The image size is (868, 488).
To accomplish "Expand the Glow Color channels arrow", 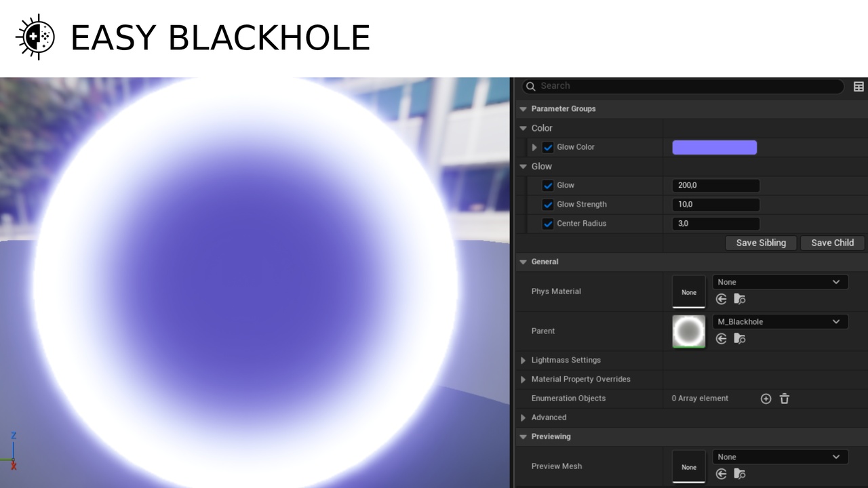I will click(534, 147).
